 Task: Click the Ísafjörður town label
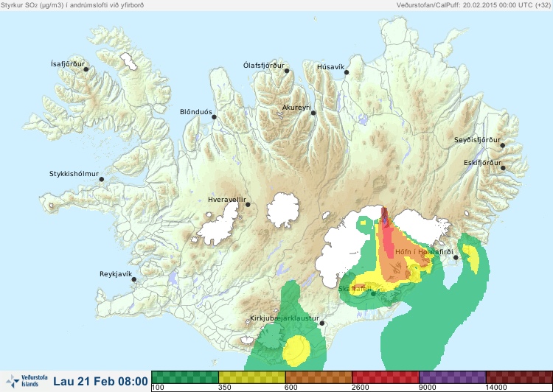pyautogui.click(x=68, y=64)
